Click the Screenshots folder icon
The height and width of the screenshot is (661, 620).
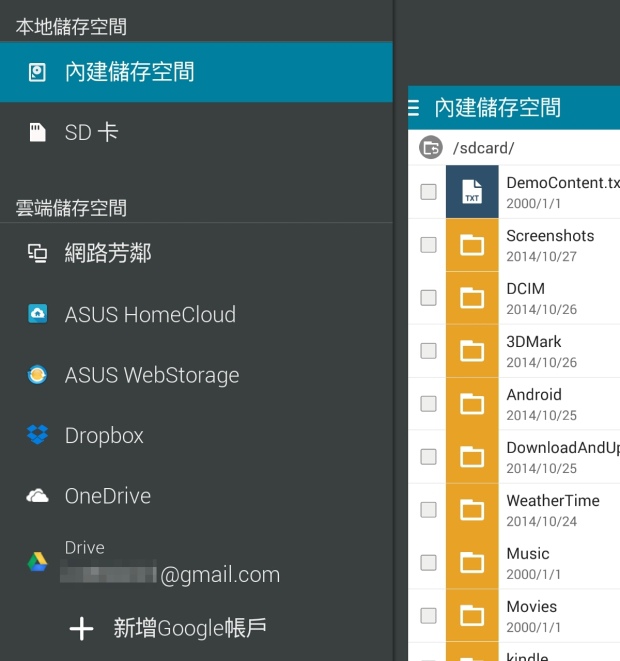(472, 245)
